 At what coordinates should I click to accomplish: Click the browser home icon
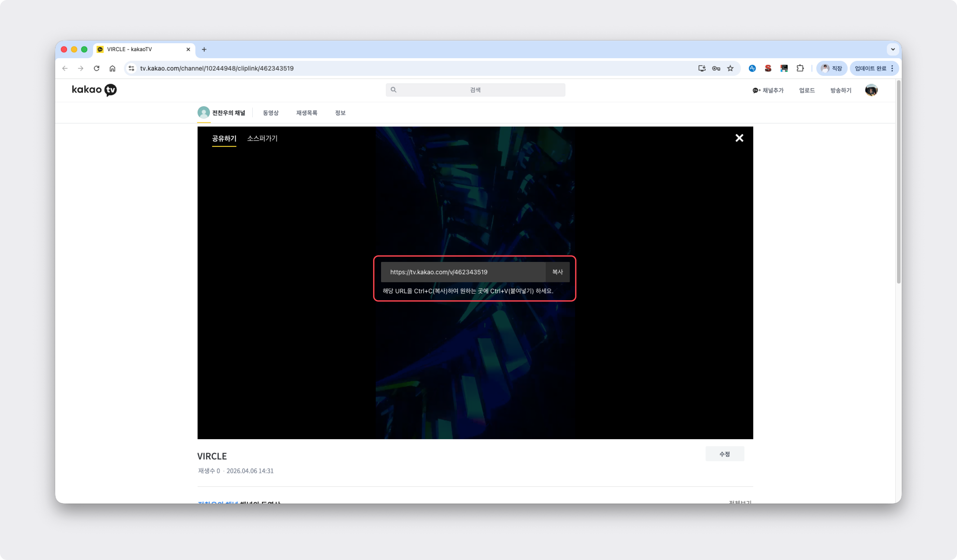pyautogui.click(x=112, y=68)
